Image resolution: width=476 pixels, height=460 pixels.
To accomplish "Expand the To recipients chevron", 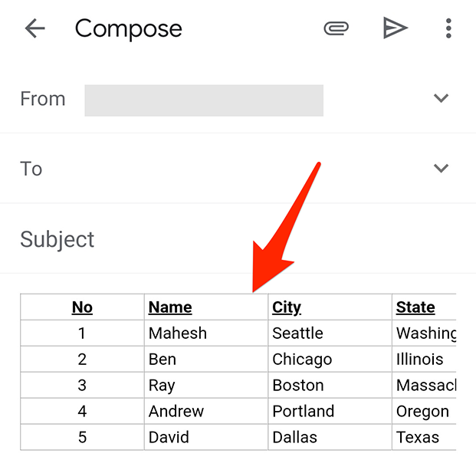I will click(x=441, y=169).
